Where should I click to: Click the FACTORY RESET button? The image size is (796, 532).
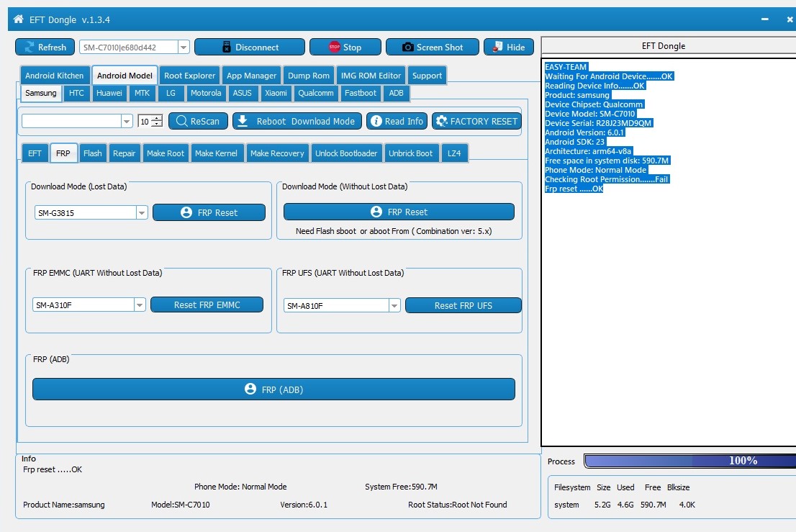(x=476, y=122)
